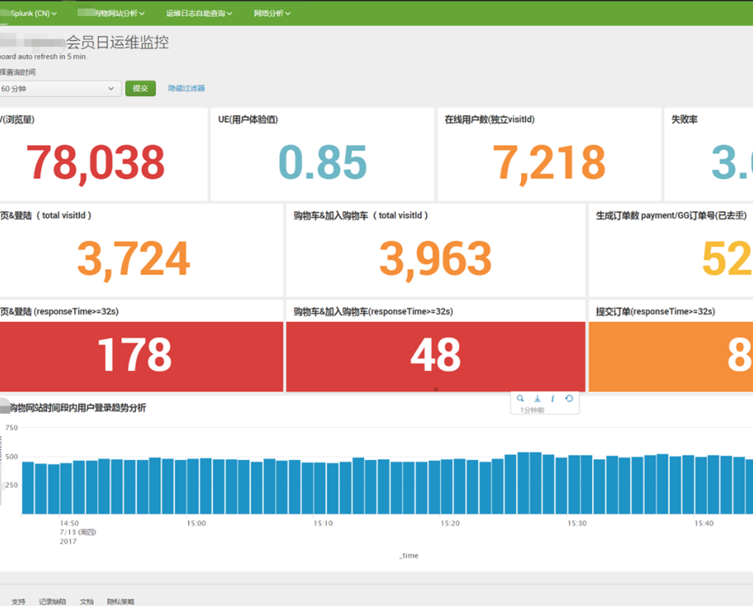
Task: Expand the 购物网站分析 navigation menu
Action: pyautogui.click(x=111, y=13)
